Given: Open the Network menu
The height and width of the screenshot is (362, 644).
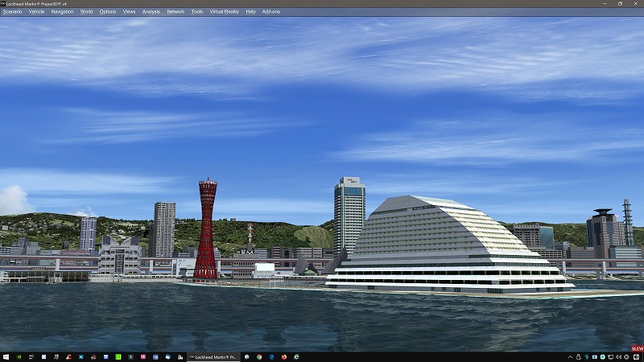Looking at the screenshot, I should 175,12.
